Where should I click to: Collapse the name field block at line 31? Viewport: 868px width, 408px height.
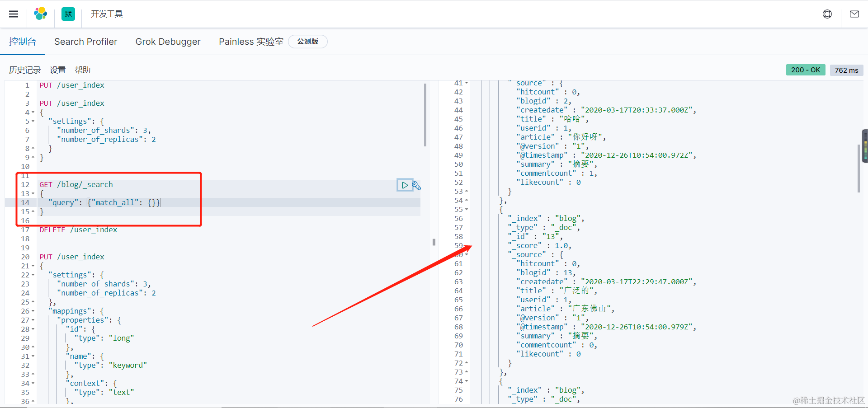click(33, 356)
